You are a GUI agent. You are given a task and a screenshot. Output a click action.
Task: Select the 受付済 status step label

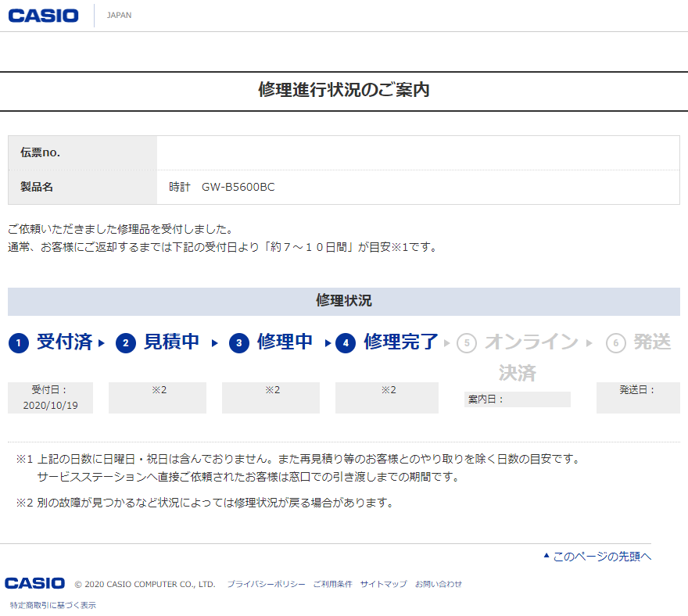pos(64,342)
